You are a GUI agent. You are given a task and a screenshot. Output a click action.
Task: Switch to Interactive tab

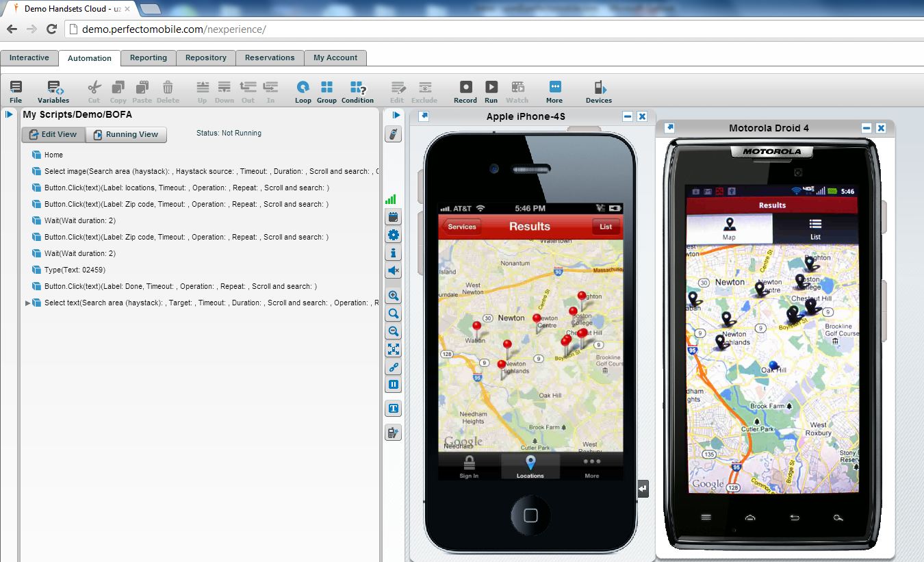[29, 58]
